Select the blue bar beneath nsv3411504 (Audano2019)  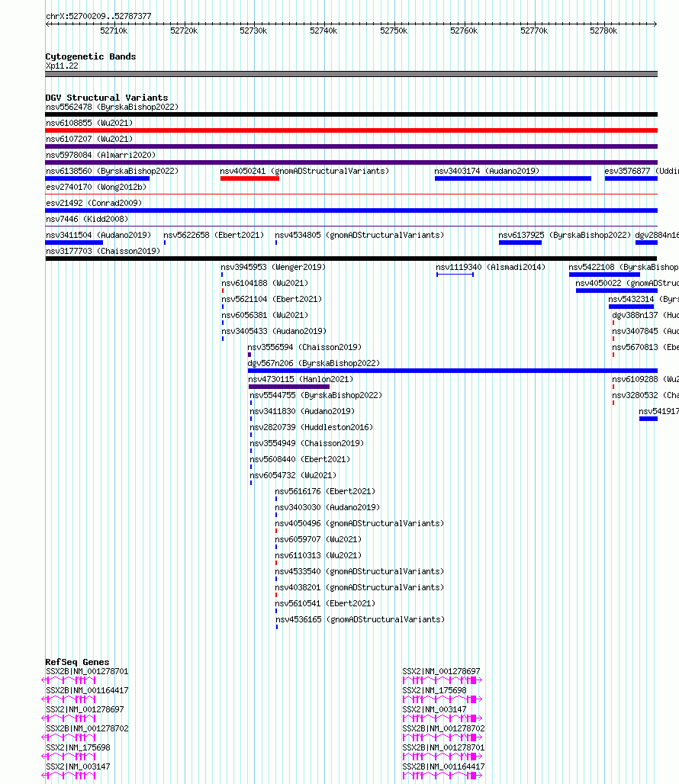[74, 243]
